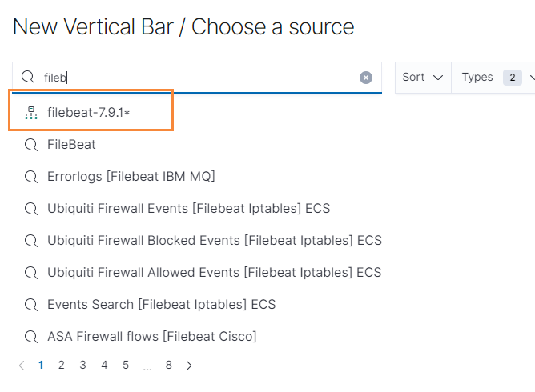The height and width of the screenshot is (392, 535).
Task: Go to previous page of results
Action: [22, 366]
